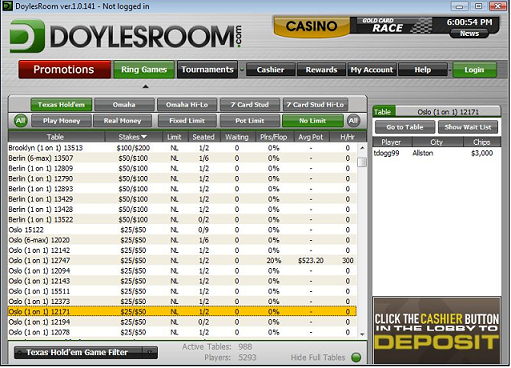
Task: Select the Omaha game tab
Action: [x=124, y=105]
